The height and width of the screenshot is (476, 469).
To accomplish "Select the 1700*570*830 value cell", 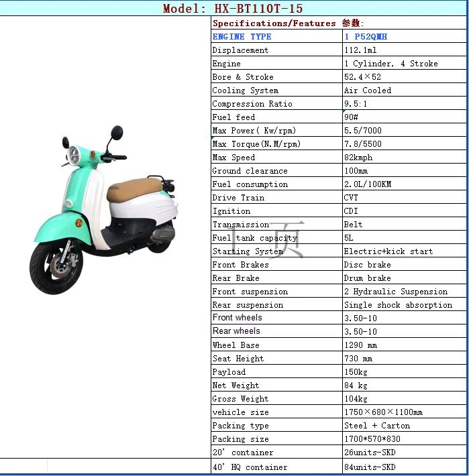I will click(x=405, y=439).
